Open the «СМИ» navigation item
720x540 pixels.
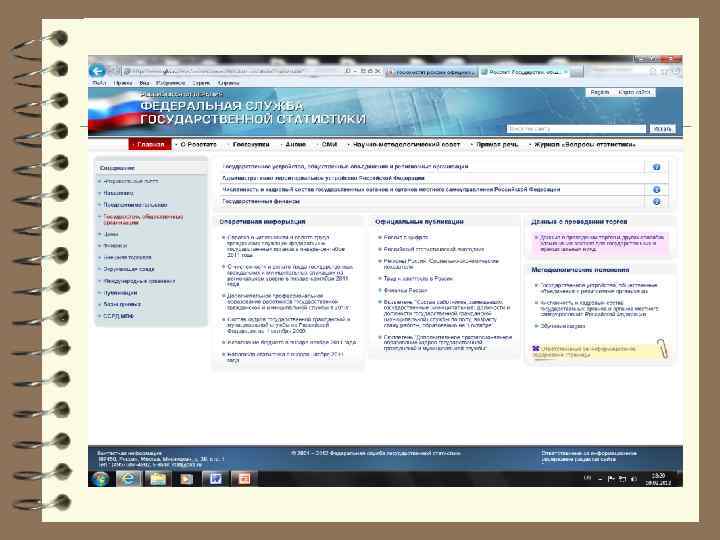[329, 144]
